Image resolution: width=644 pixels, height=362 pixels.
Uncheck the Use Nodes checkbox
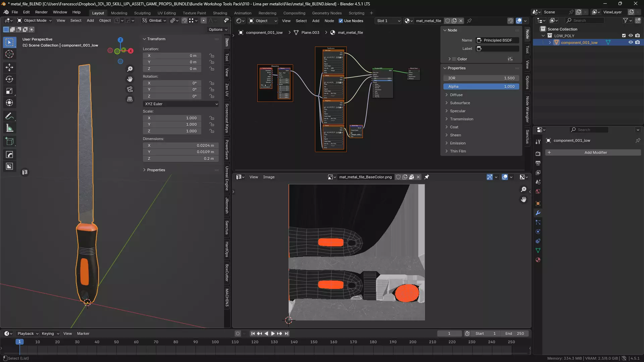341,21
